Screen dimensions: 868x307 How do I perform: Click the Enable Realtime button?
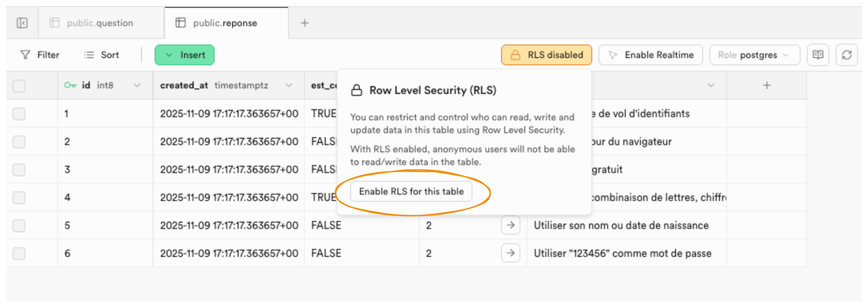[651, 55]
